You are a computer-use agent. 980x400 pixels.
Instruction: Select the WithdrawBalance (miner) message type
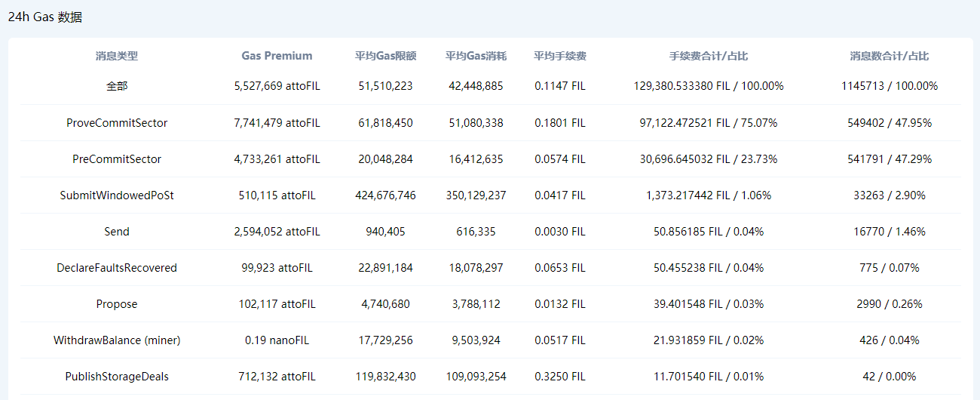click(x=117, y=340)
